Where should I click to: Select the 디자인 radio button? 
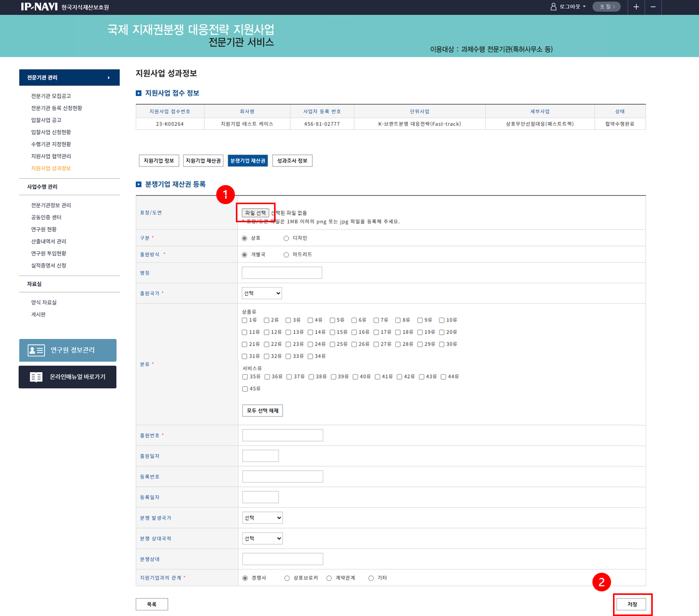286,238
